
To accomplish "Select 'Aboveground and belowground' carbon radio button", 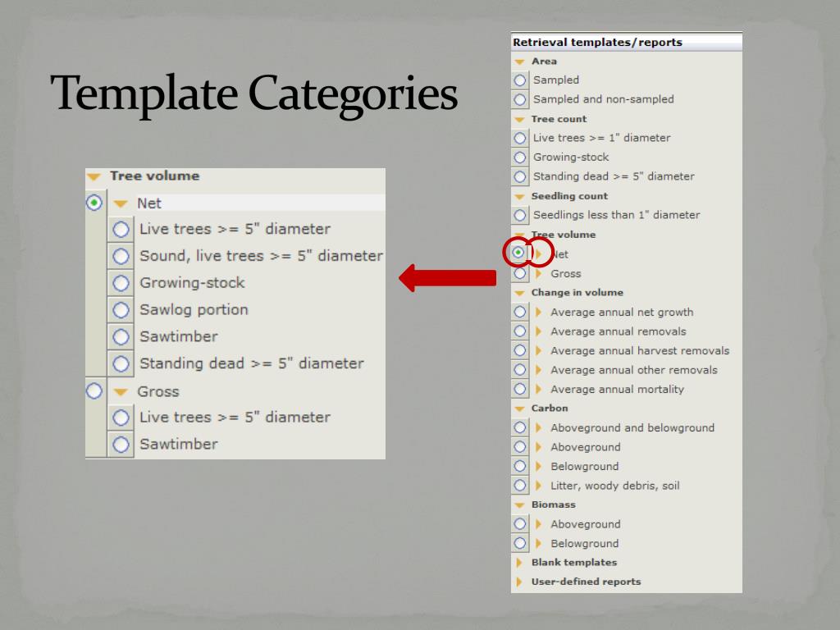I will [x=519, y=427].
